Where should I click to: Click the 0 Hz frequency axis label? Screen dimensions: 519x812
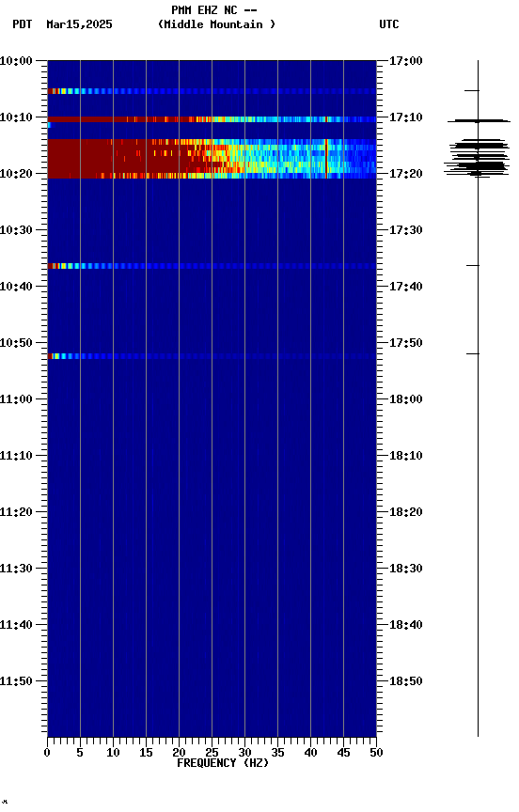[47, 753]
